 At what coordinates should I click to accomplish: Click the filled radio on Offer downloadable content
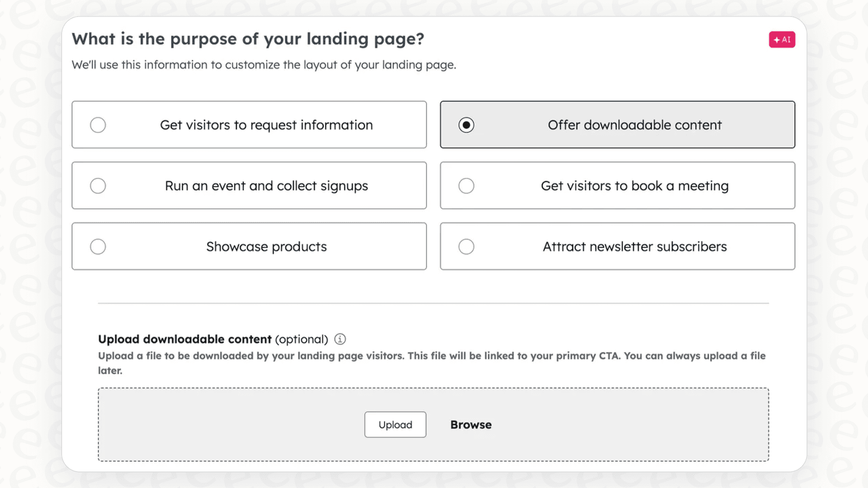(467, 124)
